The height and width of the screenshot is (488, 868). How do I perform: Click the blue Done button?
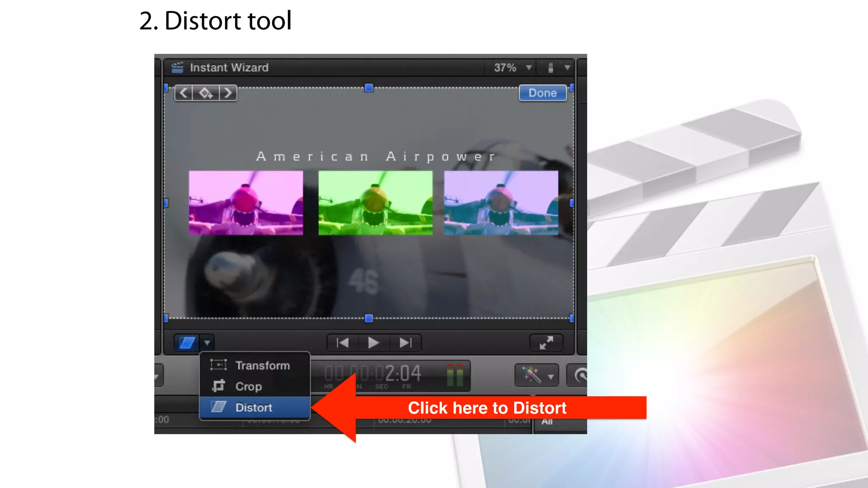(542, 93)
